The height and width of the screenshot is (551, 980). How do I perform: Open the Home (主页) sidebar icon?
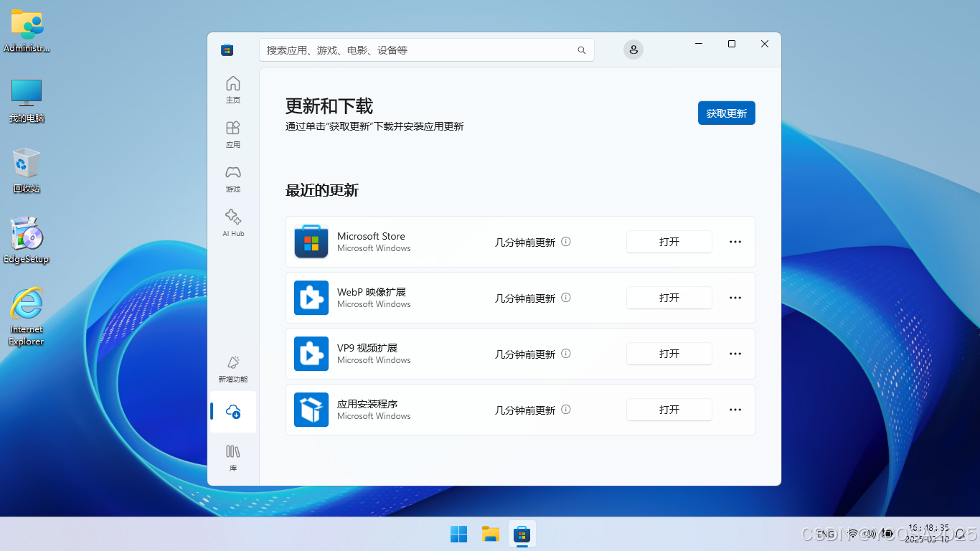[x=232, y=90]
